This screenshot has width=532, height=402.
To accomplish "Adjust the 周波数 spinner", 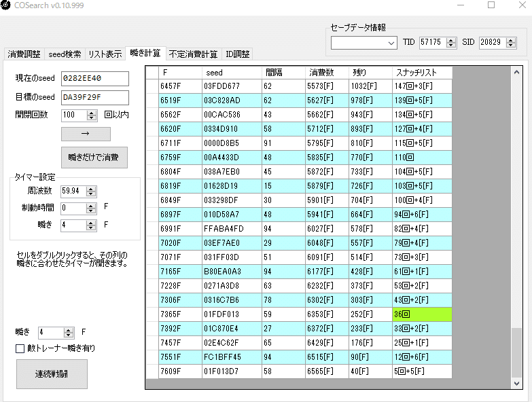I will (90, 191).
